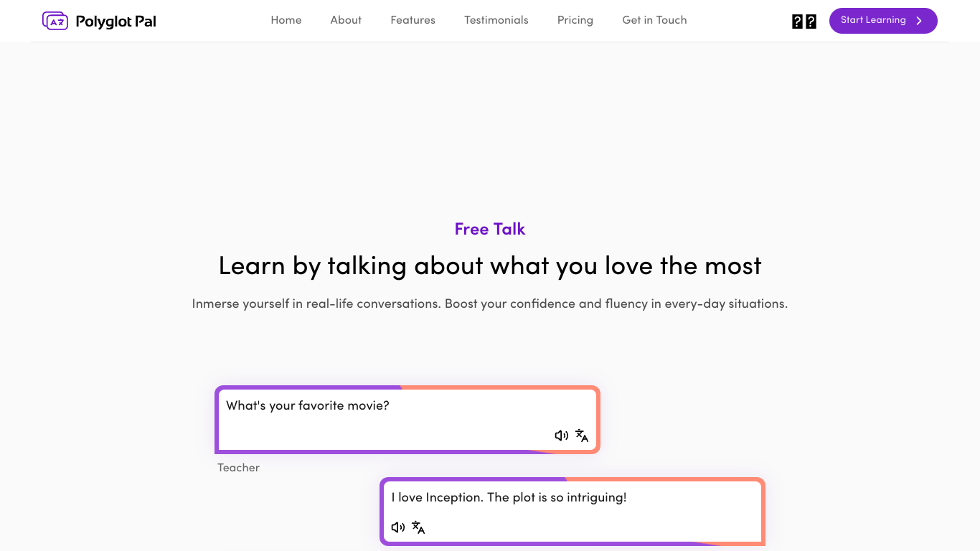This screenshot has width=980, height=551.
Task: Open the Get in Touch link
Action: (x=654, y=20)
